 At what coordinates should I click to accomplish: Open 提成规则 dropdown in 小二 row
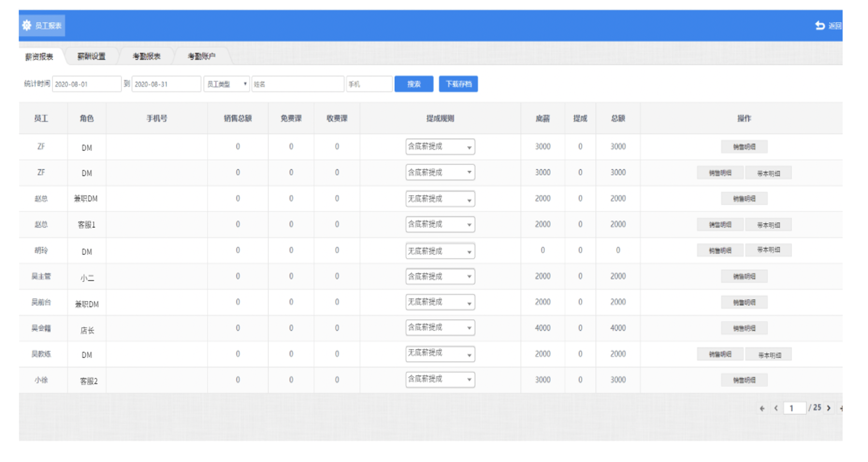pyautogui.click(x=440, y=277)
